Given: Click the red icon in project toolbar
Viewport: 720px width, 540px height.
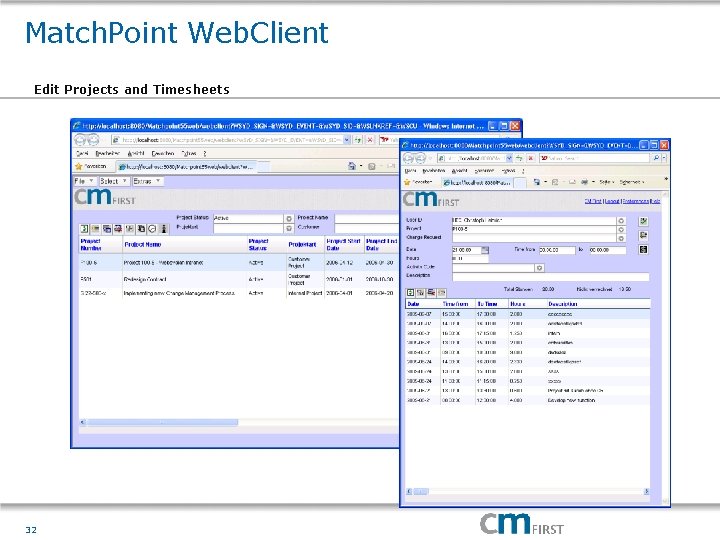Looking at the screenshot, I should 118,228.
